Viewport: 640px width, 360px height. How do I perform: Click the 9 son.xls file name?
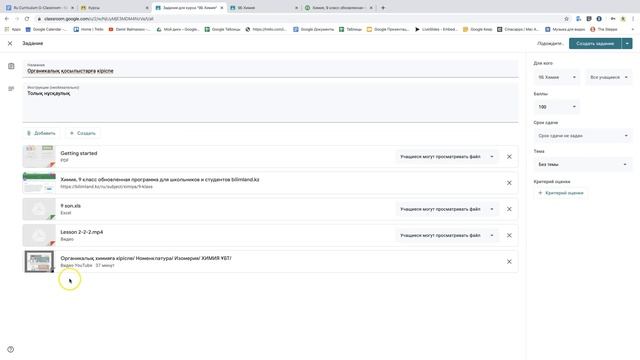point(71,206)
